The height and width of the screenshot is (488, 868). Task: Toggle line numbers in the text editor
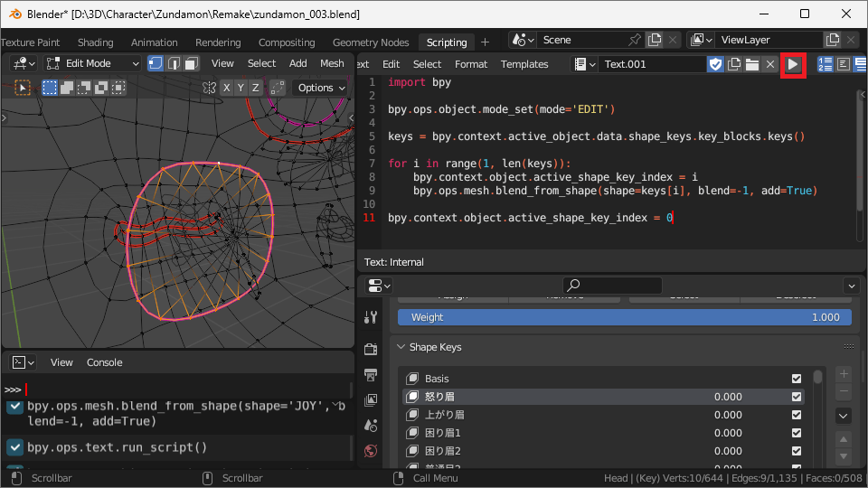tap(826, 64)
